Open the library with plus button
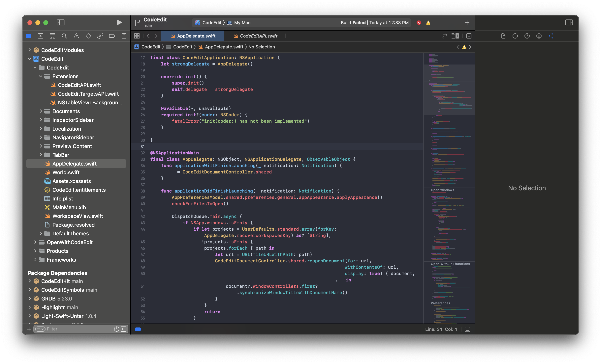 click(x=467, y=23)
